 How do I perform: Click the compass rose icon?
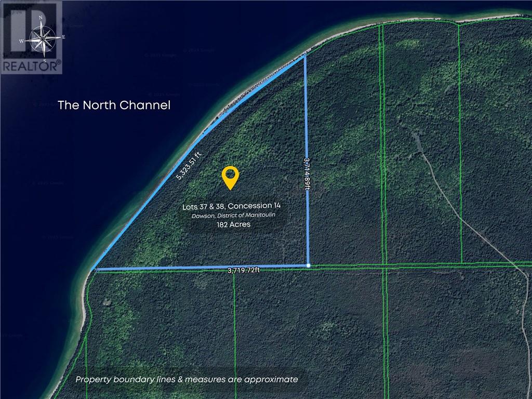click(x=43, y=39)
